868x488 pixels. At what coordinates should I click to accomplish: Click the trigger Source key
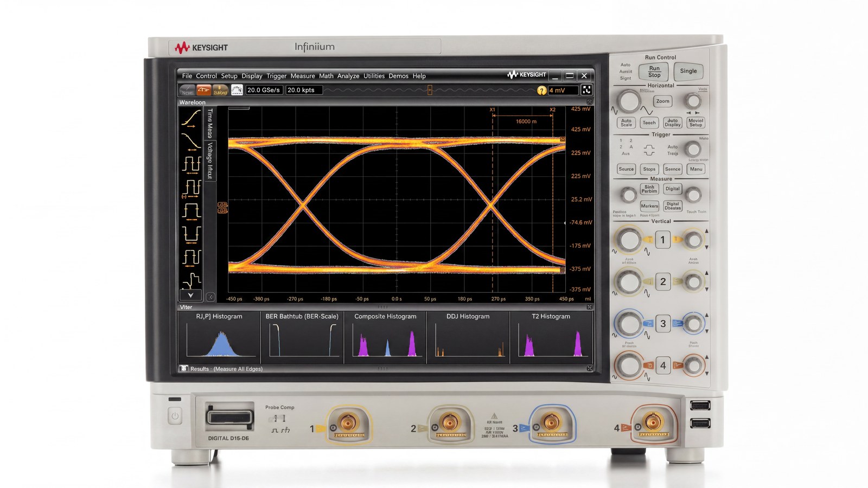[x=626, y=169]
